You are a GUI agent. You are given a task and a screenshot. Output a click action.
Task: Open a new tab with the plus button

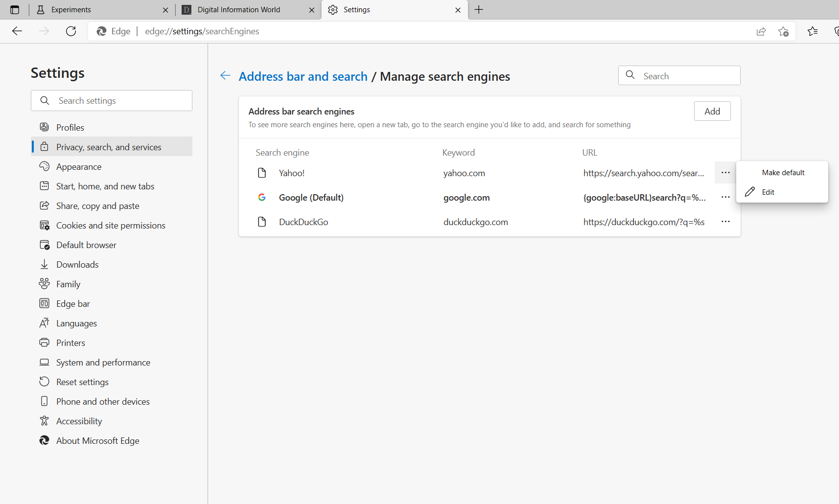(479, 10)
